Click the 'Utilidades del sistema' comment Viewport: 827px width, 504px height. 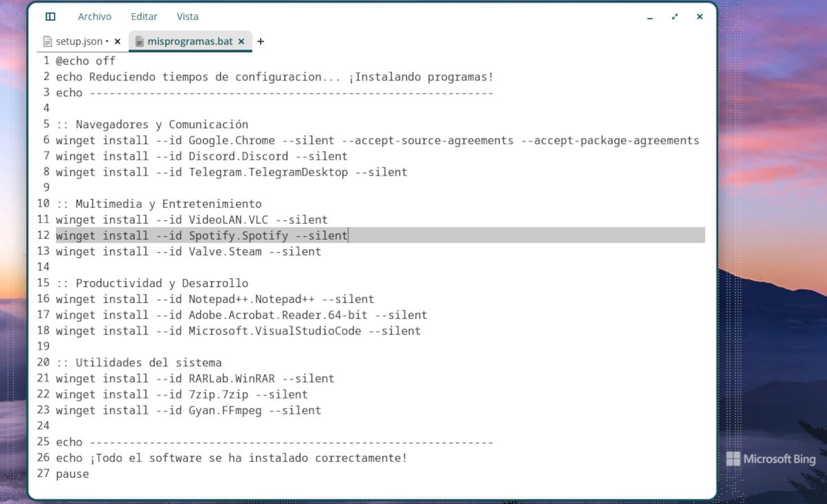[x=139, y=362]
